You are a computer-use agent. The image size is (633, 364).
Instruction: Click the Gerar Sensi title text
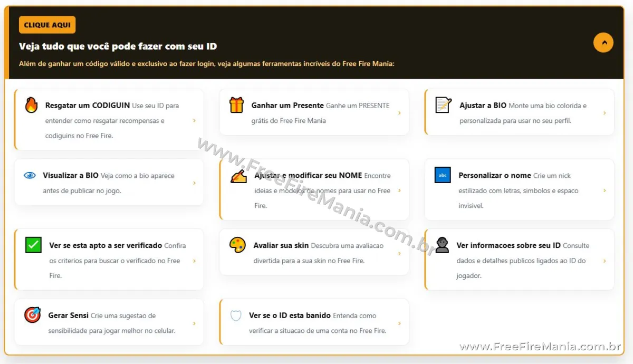pyautogui.click(x=69, y=315)
